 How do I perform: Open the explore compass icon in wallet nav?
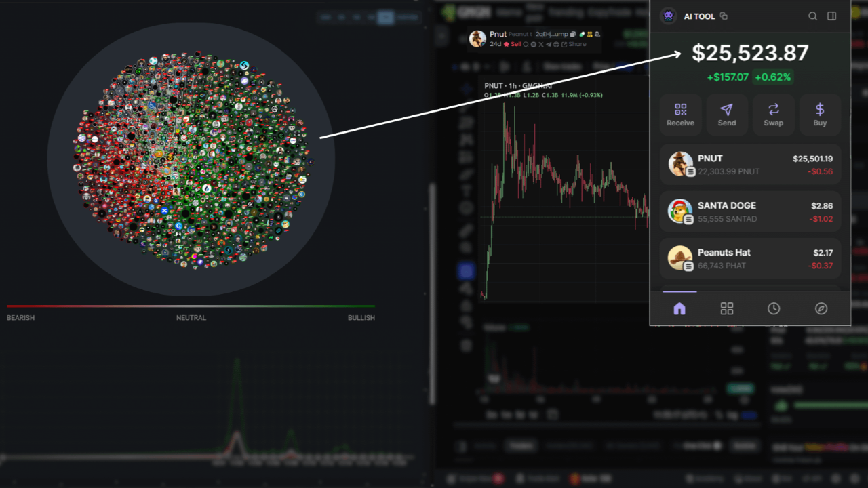click(821, 308)
